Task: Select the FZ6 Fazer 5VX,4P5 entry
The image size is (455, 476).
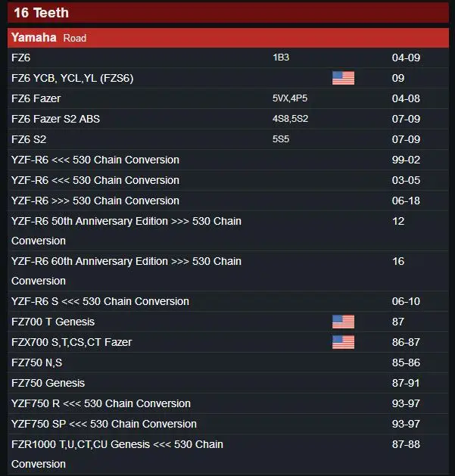Action: (x=228, y=98)
